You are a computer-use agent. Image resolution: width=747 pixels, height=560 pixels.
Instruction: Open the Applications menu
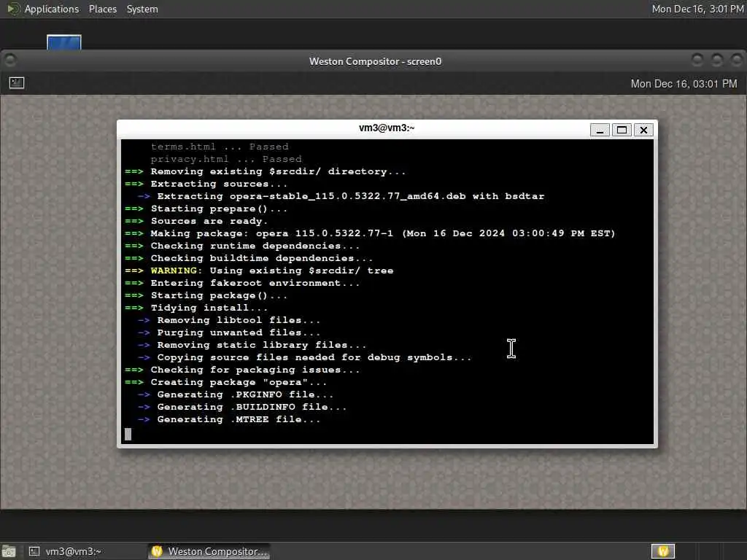52,9
